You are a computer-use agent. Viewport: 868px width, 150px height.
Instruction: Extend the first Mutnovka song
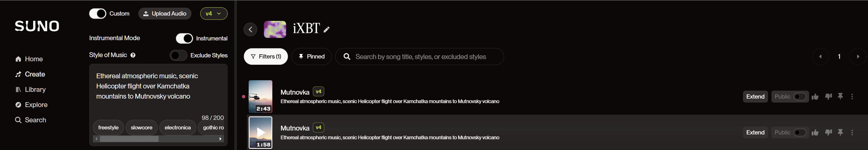(x=755, y=97)
